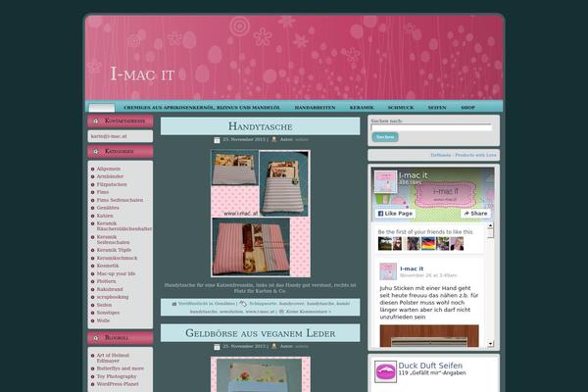Click the Suchen nach search input field
The height and width of the screenshot is (392, 588).
coord(431,127)
